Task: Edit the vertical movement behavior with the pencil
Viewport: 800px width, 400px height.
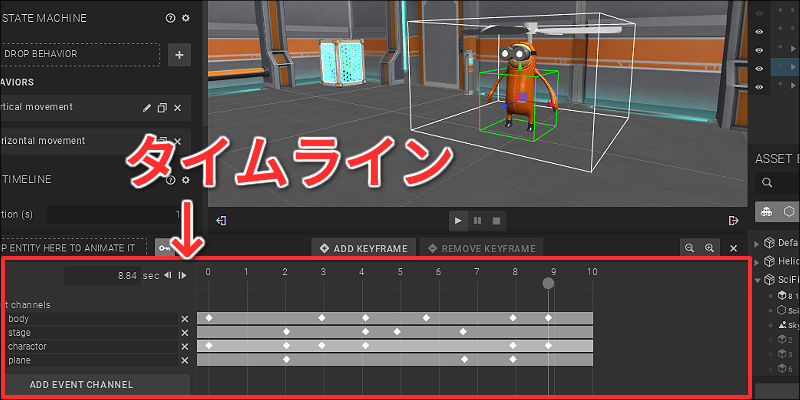Action: (147, 108)
